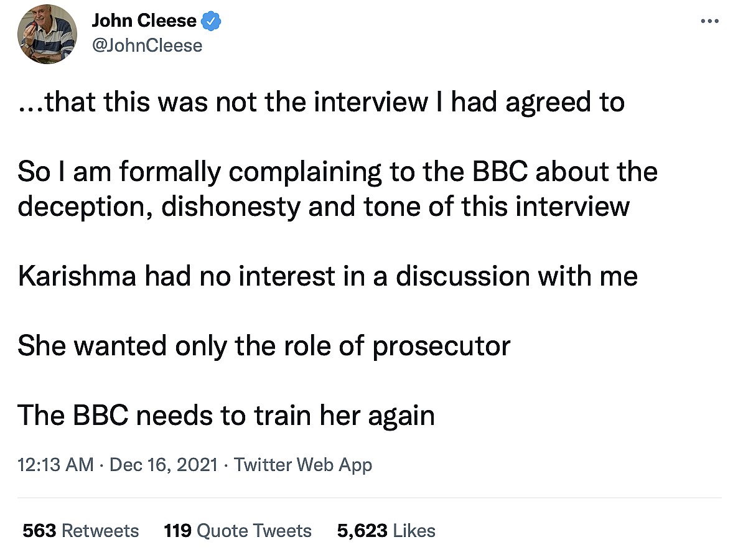The width and height of the screenshot is (738, 560).
Task: Open the @JohnCleese handle link
Action: pos(147,45)
